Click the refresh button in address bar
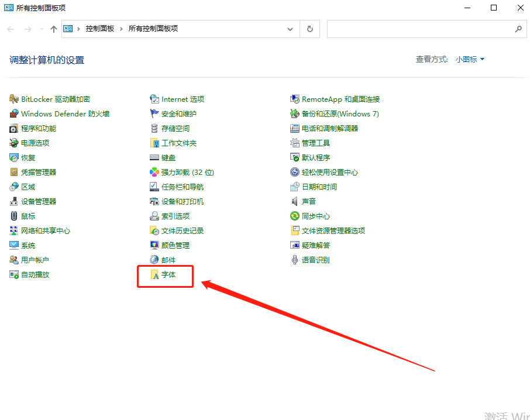The height and width of the screenshot is (420, 530). click(310, 28)
